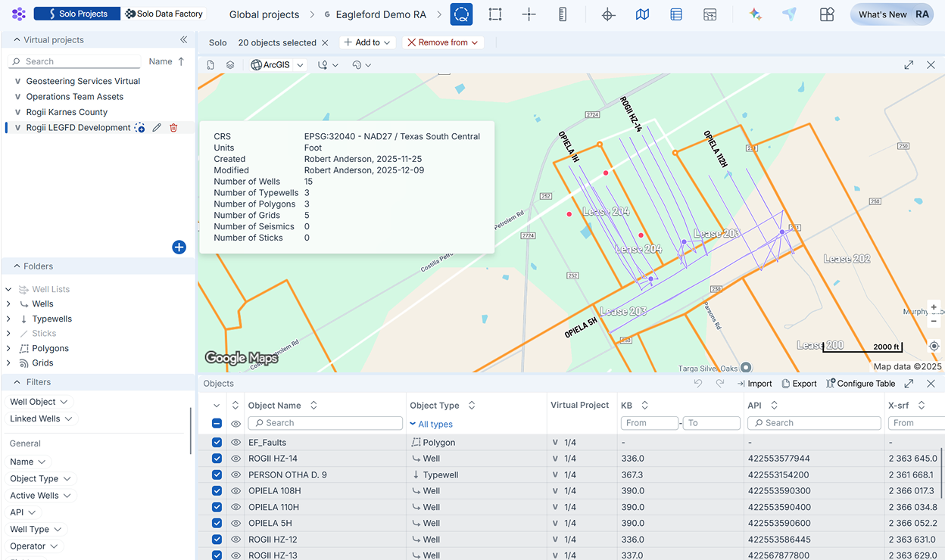Go to Global projects breadcrumb
945x560 pixels.
click(264, 14)
